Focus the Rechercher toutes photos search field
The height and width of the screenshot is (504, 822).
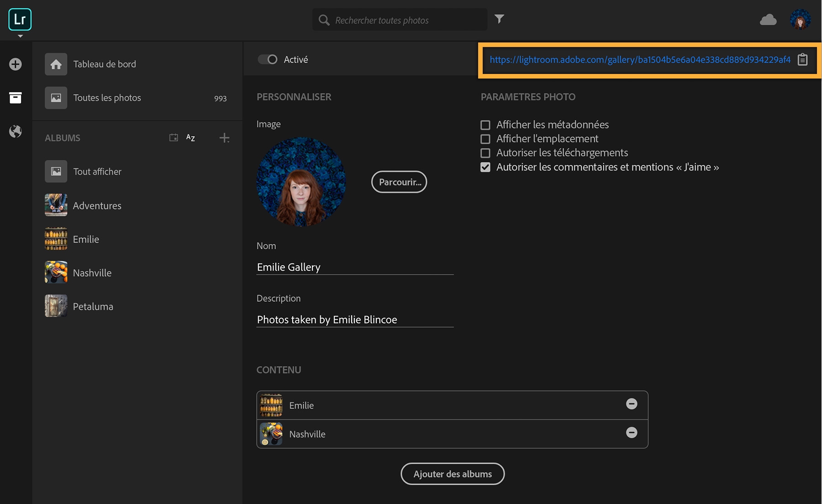[x=400, y=20]
